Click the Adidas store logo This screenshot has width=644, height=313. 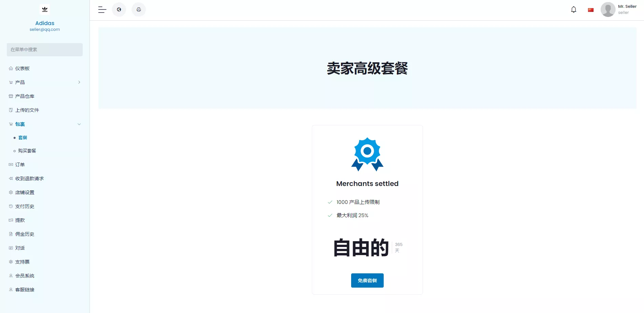(x=44, y=9)
